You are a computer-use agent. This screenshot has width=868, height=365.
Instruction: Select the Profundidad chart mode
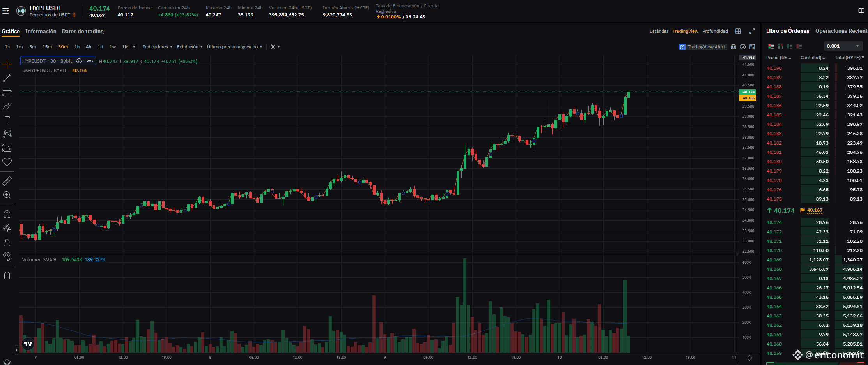[715, 31]
